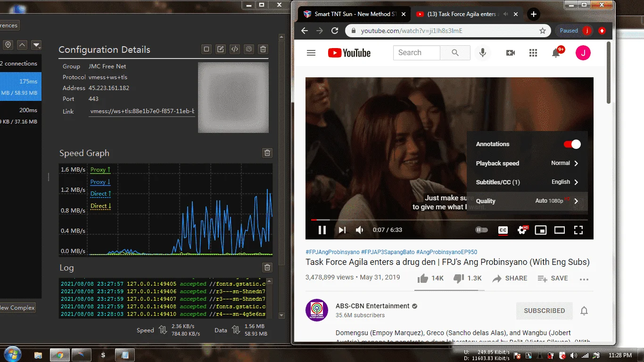644x362 pixels.
Task: Enter full screen video
Action: click(578, 230)
